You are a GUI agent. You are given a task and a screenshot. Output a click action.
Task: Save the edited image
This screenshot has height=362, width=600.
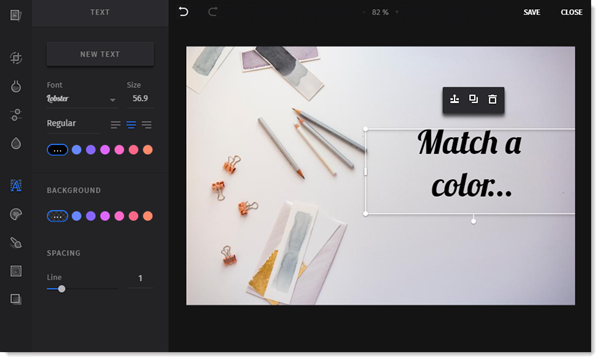[532, 12]
